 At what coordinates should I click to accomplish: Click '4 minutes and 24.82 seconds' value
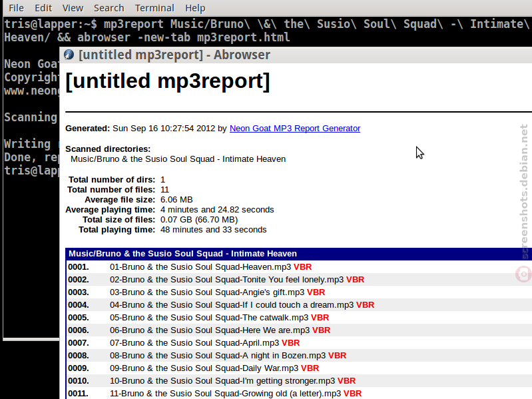point(217,210)
